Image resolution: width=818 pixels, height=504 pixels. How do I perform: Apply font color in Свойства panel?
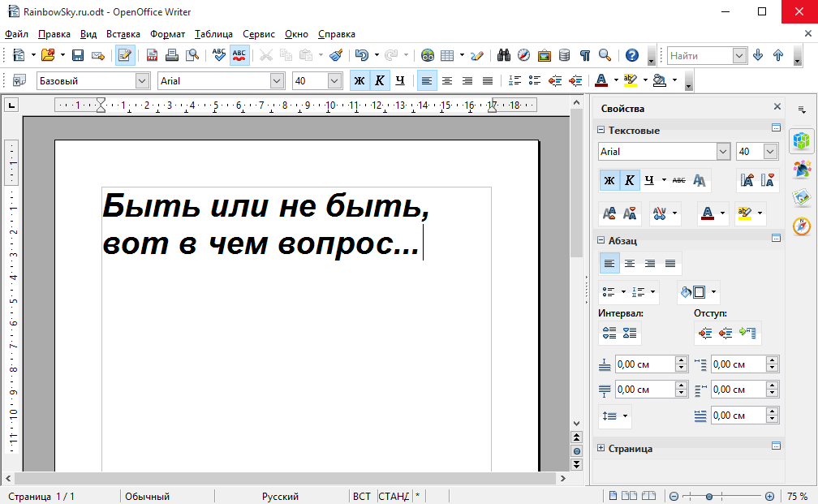[x=708, y=213]
